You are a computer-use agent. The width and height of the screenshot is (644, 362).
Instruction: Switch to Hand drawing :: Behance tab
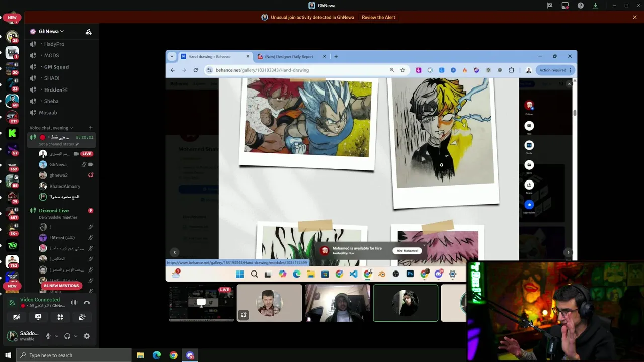[214, 57]
